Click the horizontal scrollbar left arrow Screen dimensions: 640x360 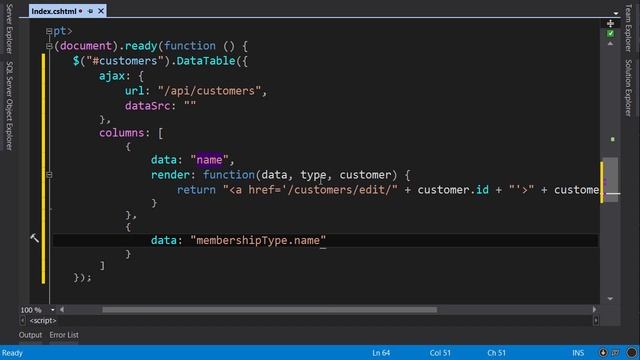pyautogui.click(x=62, y=310)
